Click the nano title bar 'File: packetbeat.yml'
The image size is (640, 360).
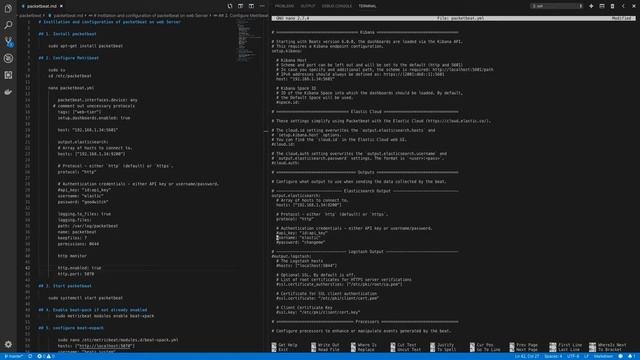(x=460, y=18)
